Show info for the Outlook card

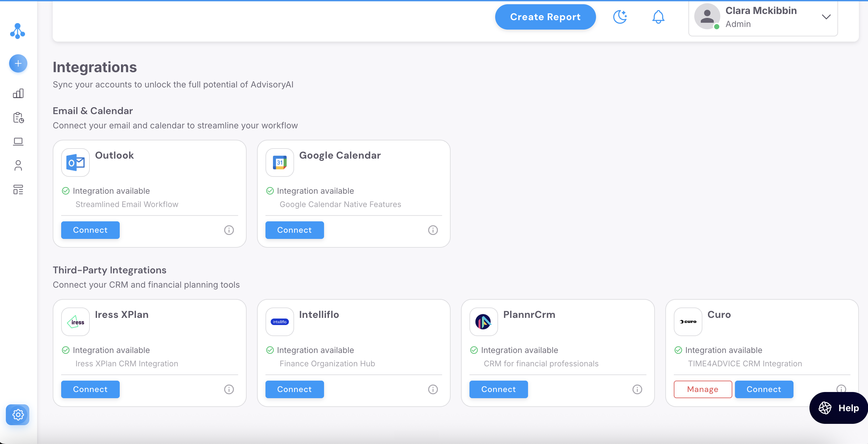(229, 230)
